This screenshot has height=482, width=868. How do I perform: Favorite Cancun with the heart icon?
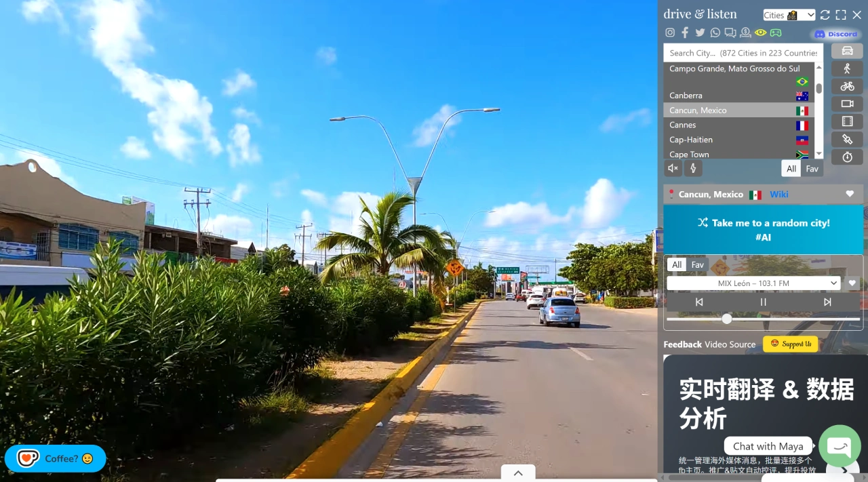point(850,195)
